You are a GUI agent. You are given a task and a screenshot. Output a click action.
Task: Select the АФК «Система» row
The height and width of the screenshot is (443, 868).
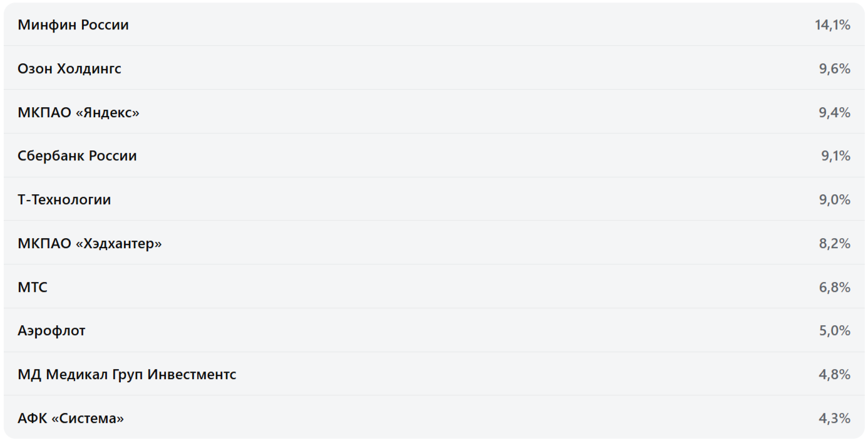(71, 419)
